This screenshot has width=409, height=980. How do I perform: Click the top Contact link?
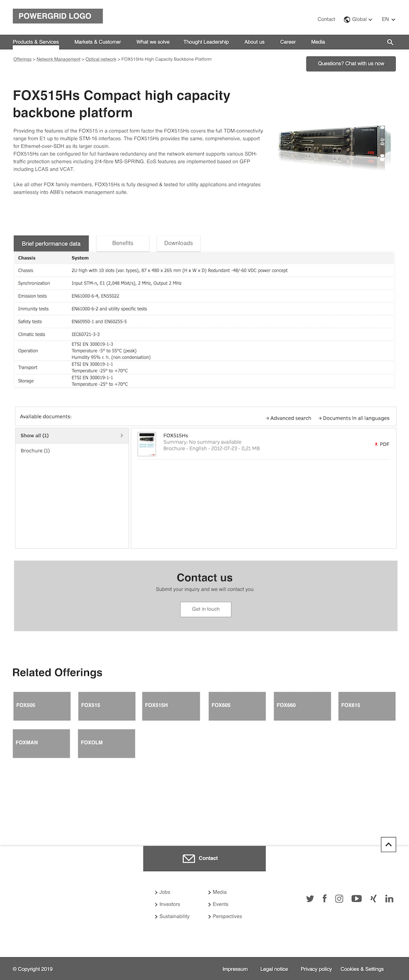coord(327,19)
